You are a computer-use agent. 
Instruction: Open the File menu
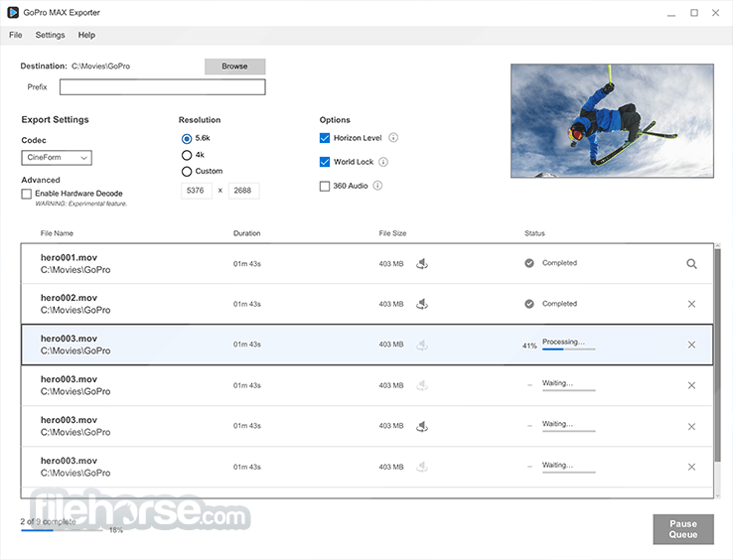(16, 35)
